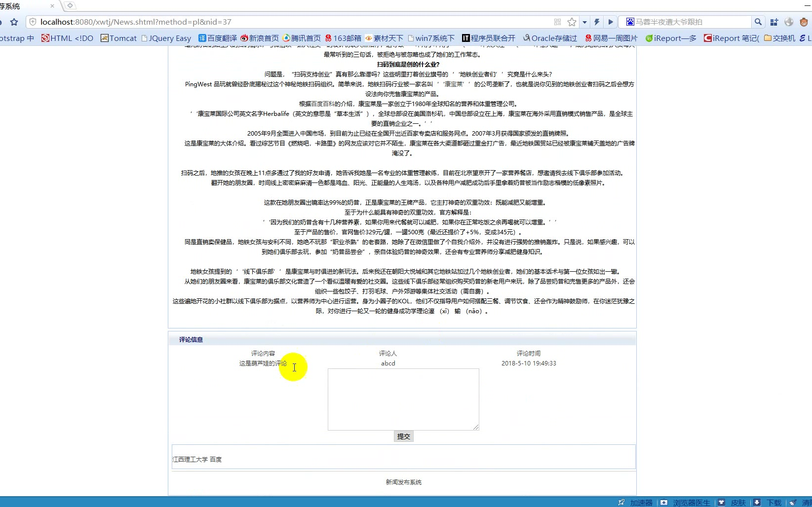Click the bookmark star beside the address bar
The image size is (812, 507).
(14, 22)
